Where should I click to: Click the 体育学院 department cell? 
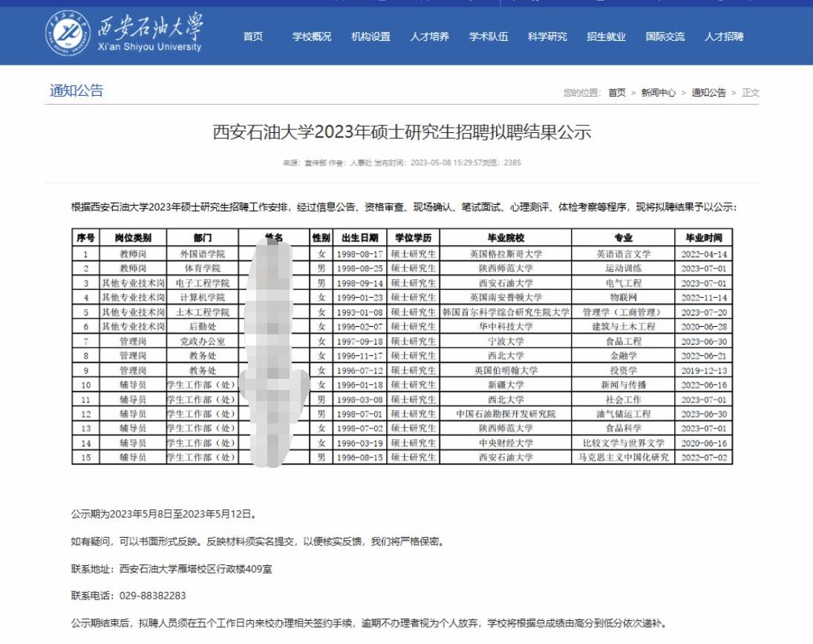202,269
